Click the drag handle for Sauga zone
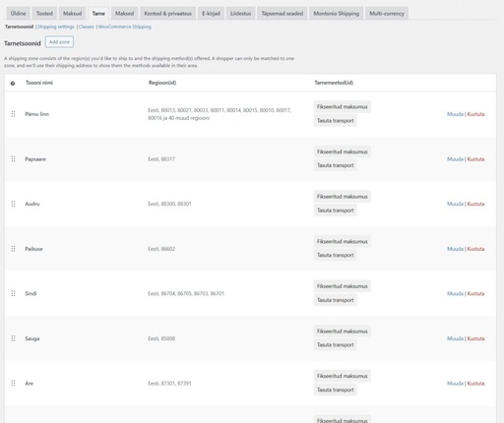504x423 pixels. pyautogui.click(x=13, y=338)
